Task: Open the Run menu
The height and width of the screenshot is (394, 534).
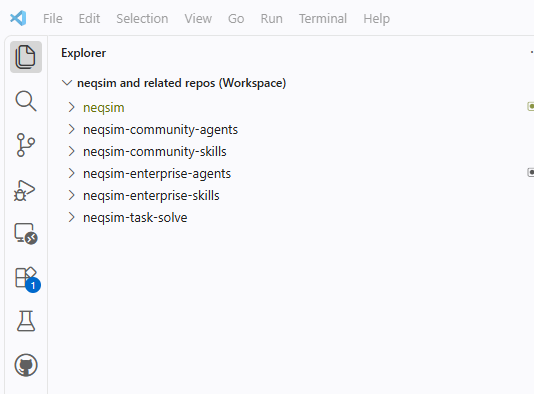Action: (x=271, y=18)
